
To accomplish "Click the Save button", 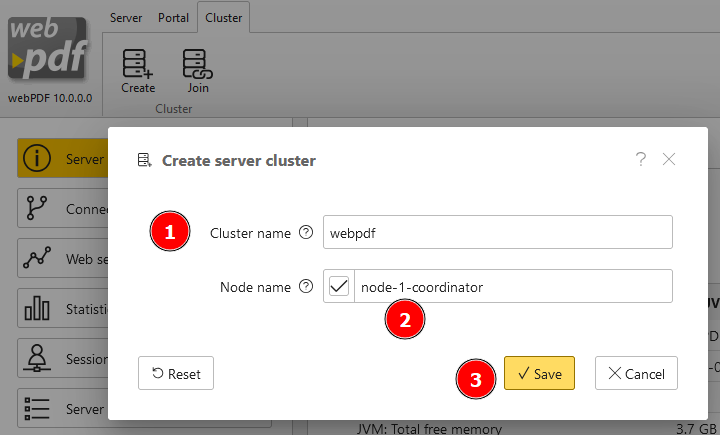I will [540, 373].
